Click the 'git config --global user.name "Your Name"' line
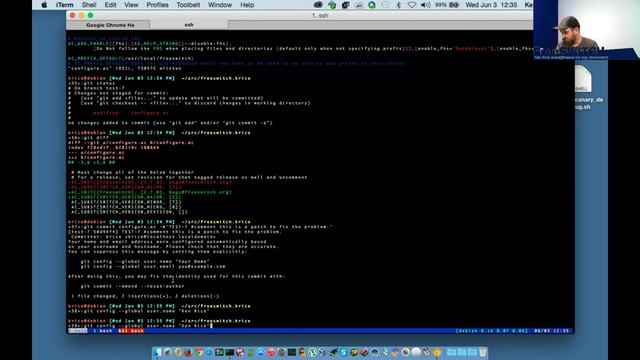Image resolution: width=640 pixels, height=360 pixels. click(145, 261)
